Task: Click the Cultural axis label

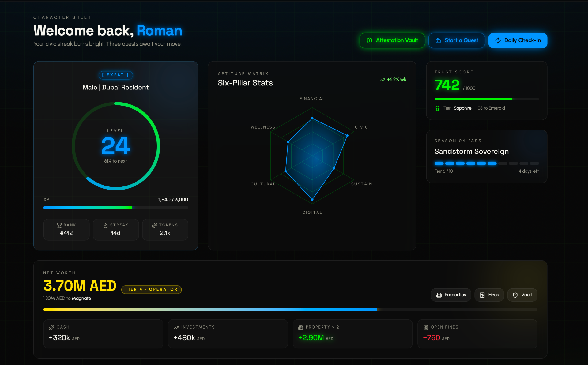Action: pyautogui.click(x=263, y=184)
